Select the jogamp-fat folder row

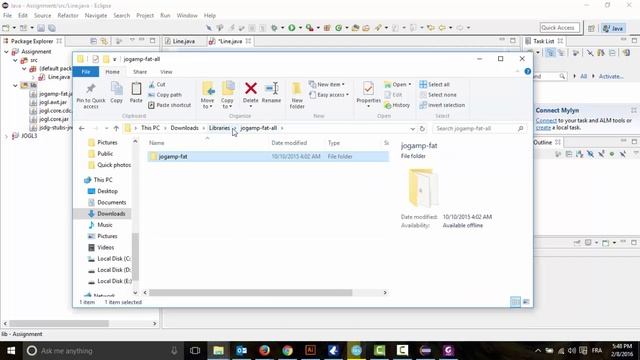tap(268, 156)
